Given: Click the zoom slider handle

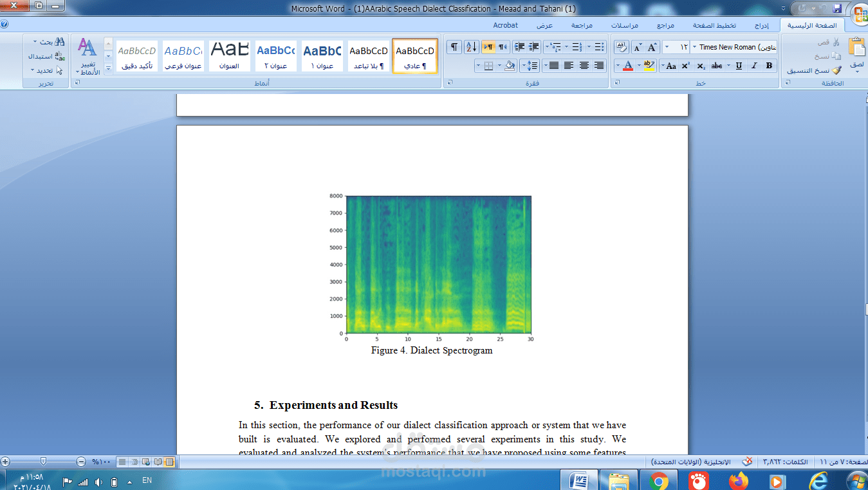Looking at the screenshot, I should click(x=43, y=462).
